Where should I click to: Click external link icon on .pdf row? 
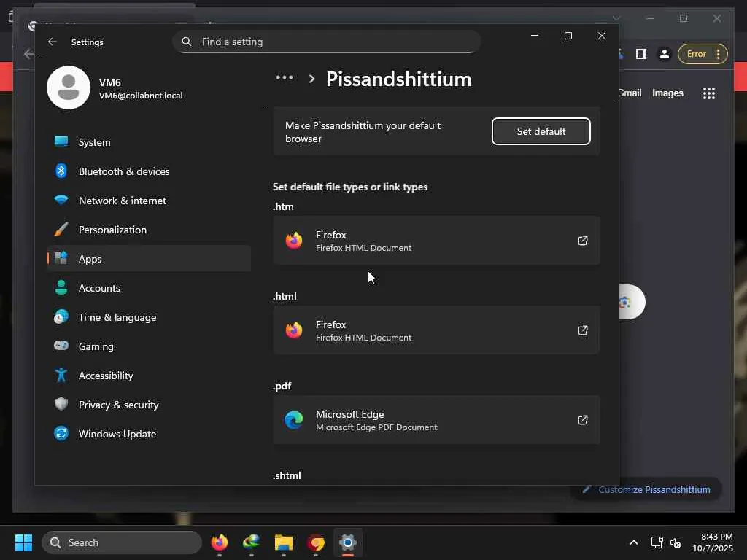click(583, 420)
